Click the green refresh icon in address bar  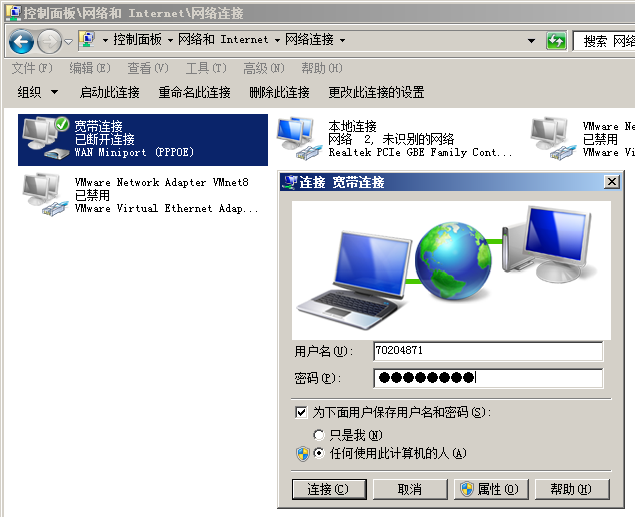pyautogui.click(x=556, y=41)
